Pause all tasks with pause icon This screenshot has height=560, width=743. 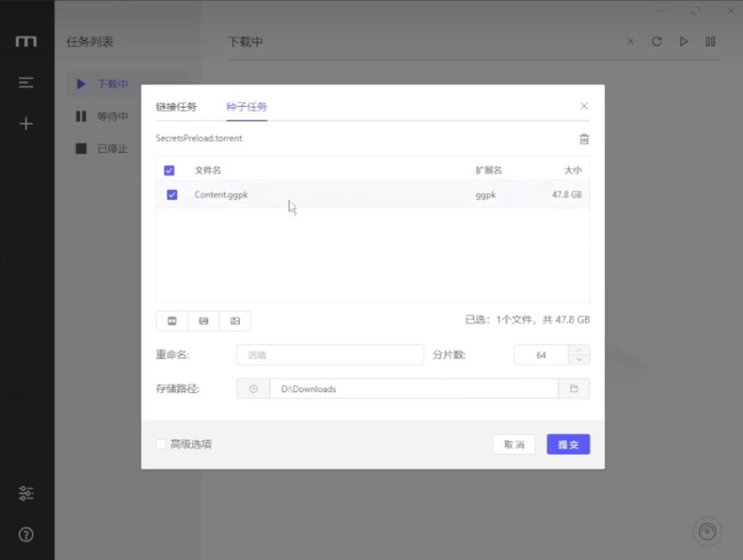710,41
